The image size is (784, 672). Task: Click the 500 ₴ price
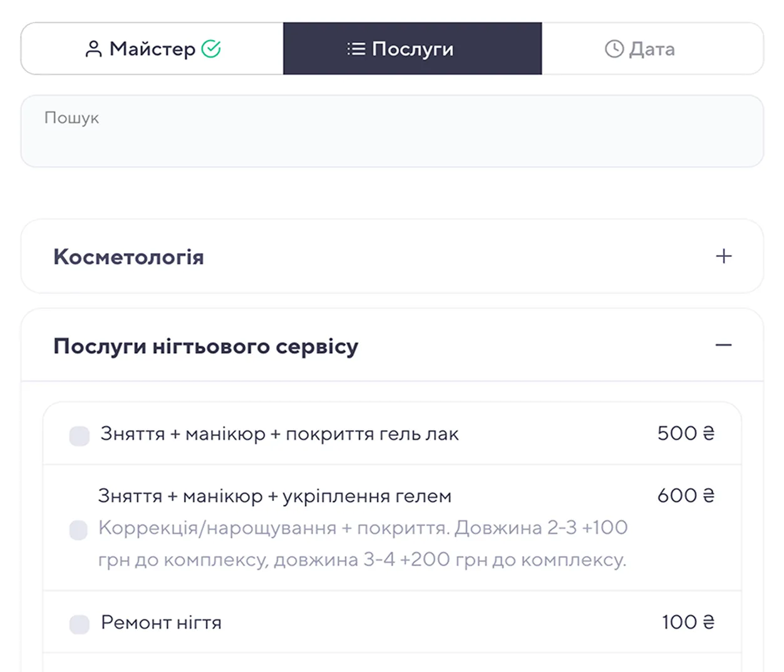(685, 433)
